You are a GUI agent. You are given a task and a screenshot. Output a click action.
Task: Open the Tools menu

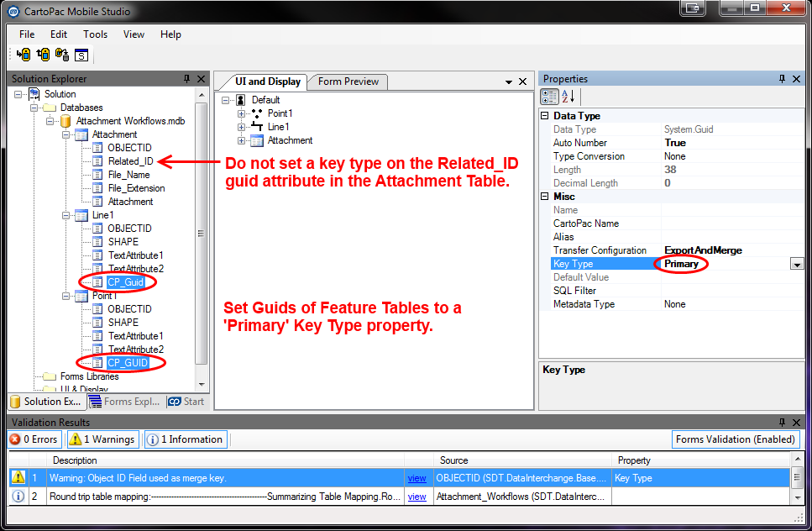95,34
